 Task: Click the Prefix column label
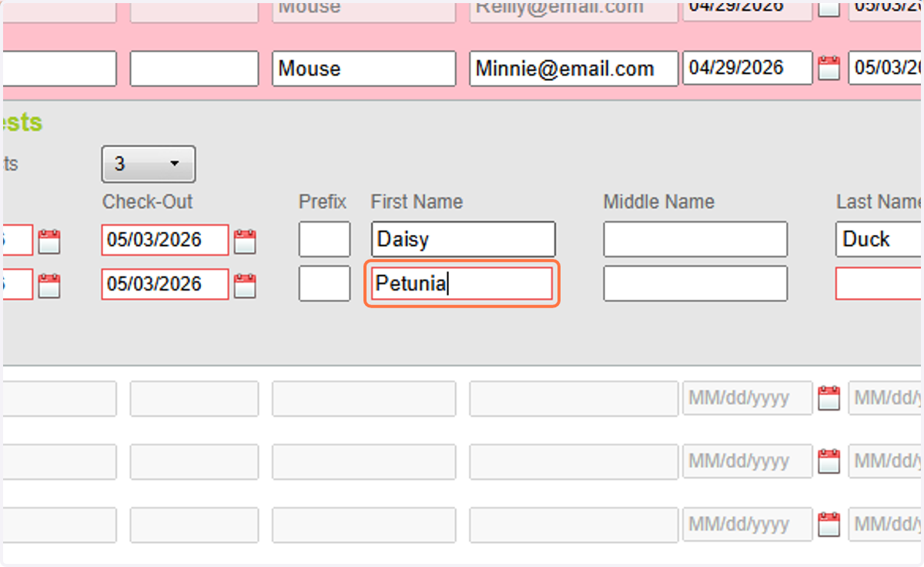click(323, 202)
